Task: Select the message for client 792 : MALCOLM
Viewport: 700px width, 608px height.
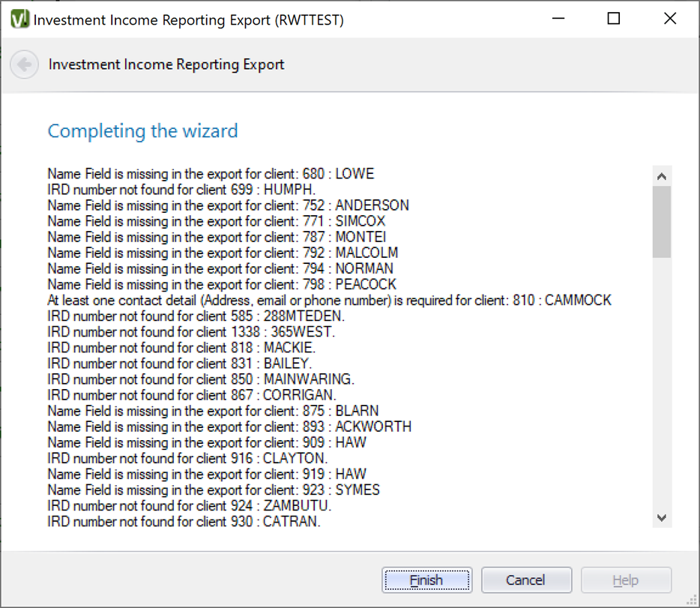Action: [x=223, y=253]
